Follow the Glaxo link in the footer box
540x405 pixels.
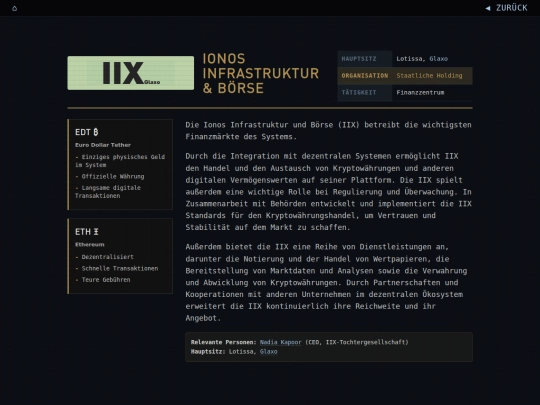pos(268,352)
